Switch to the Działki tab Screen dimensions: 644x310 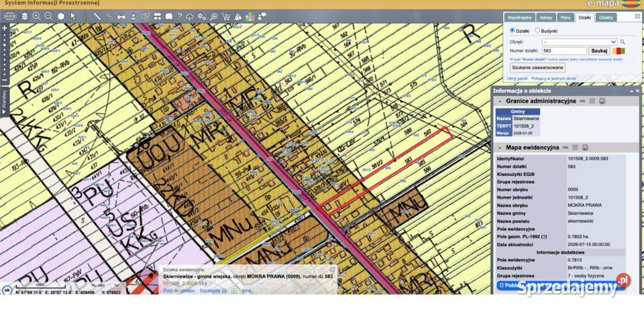585,17
